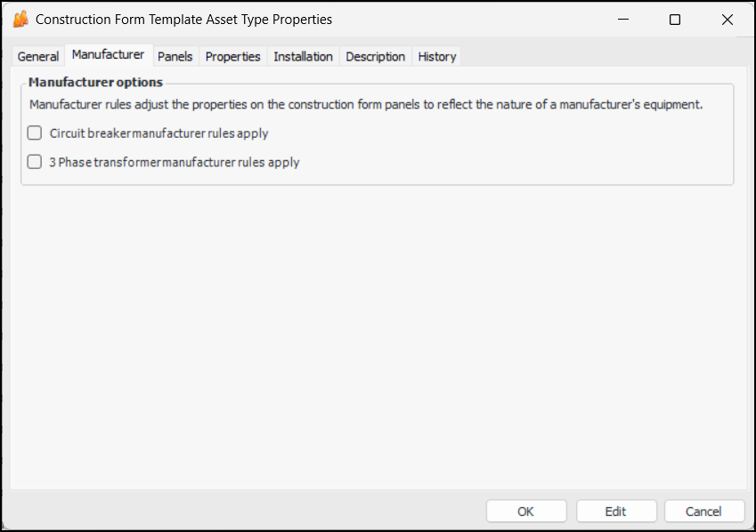Enable circuit breaker manufacturer rules checkbox
The width and height of the screenshot is (756, 532).
pos(35,133)
